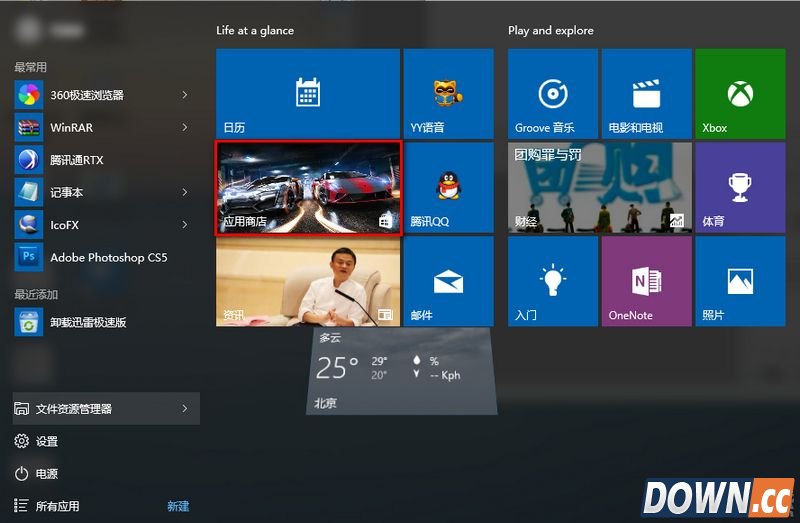800x523 pixels.
Task: Click the 新建 link
Action: click(178, 506)
